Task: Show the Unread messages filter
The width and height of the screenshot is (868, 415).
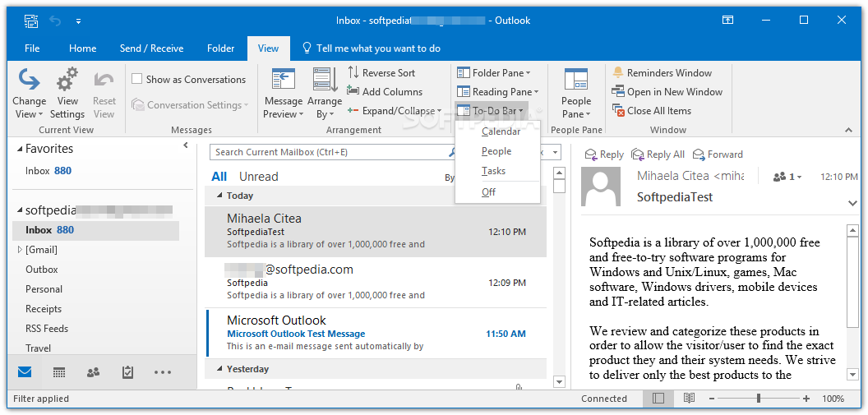Action: point(259,177)
